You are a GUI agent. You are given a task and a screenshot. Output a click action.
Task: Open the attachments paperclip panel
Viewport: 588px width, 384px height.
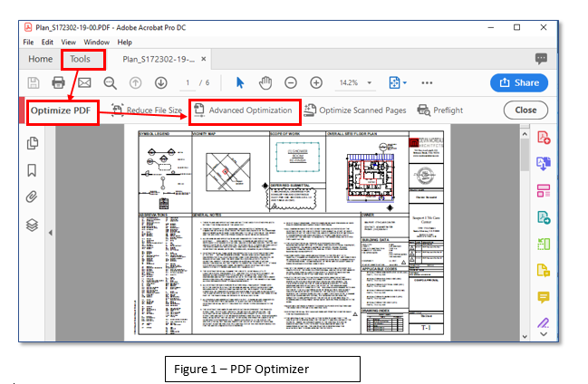(32, 197)
